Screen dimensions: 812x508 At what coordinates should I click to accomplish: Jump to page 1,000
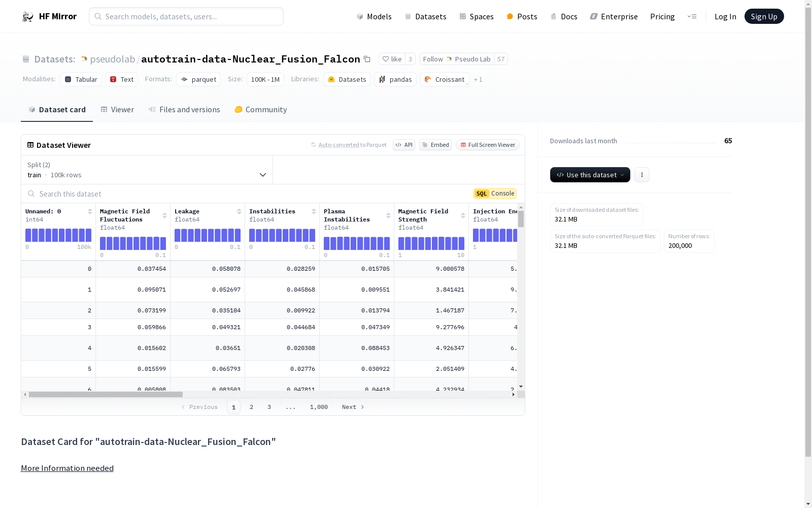coord(319,407)
